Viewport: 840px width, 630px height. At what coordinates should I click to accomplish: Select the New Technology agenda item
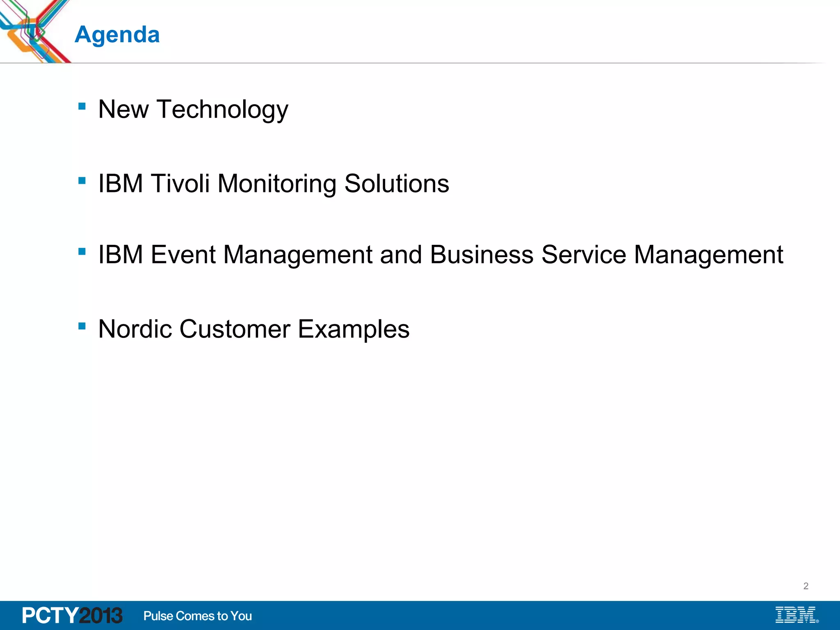tap(193, 110)
